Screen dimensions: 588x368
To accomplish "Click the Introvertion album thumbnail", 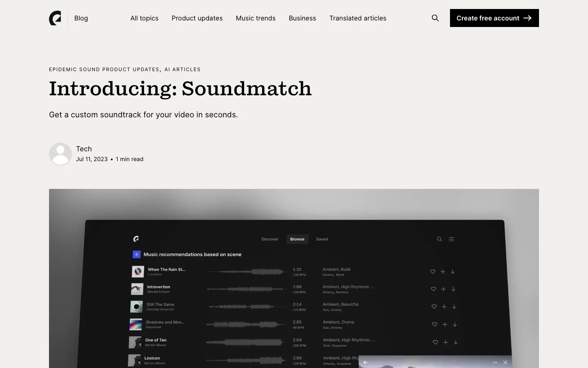I will (x=137, y=289).
